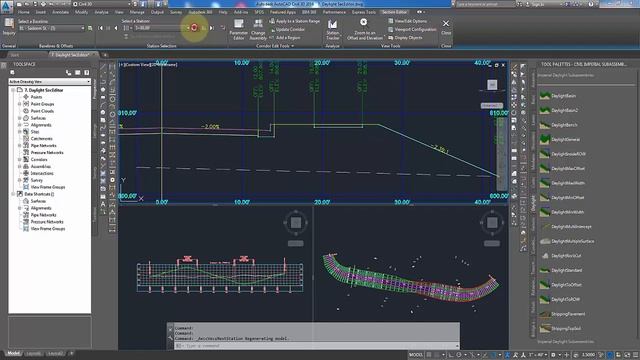Select the DaylightMinOffset subassembly
The image size is (640, 360).
click(562, 198)
